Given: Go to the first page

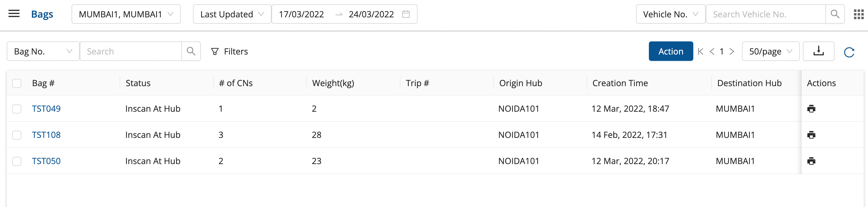Looking at the screenshot, I should click(701, 51).
